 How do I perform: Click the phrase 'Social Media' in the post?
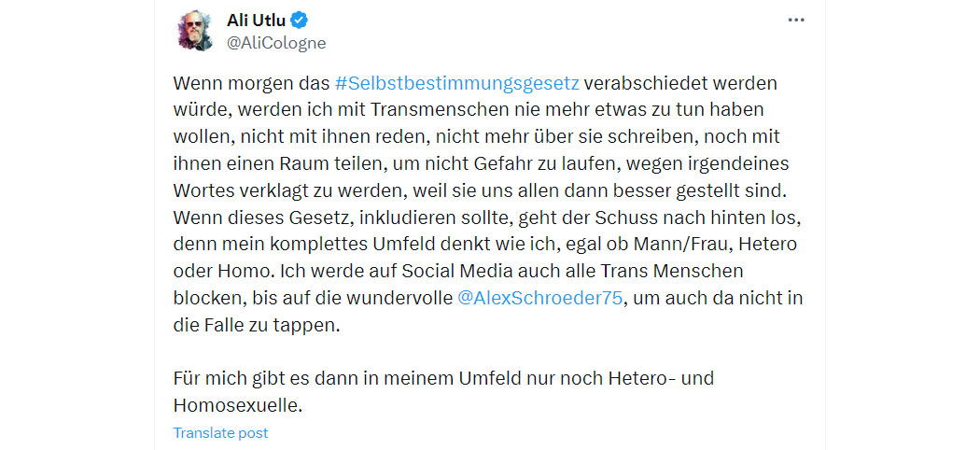[455, 272]
